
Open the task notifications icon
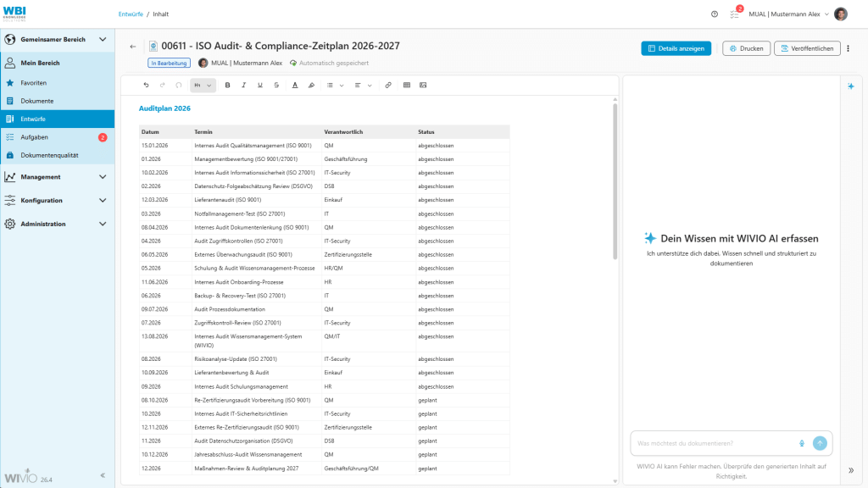(x=735, y=14)
